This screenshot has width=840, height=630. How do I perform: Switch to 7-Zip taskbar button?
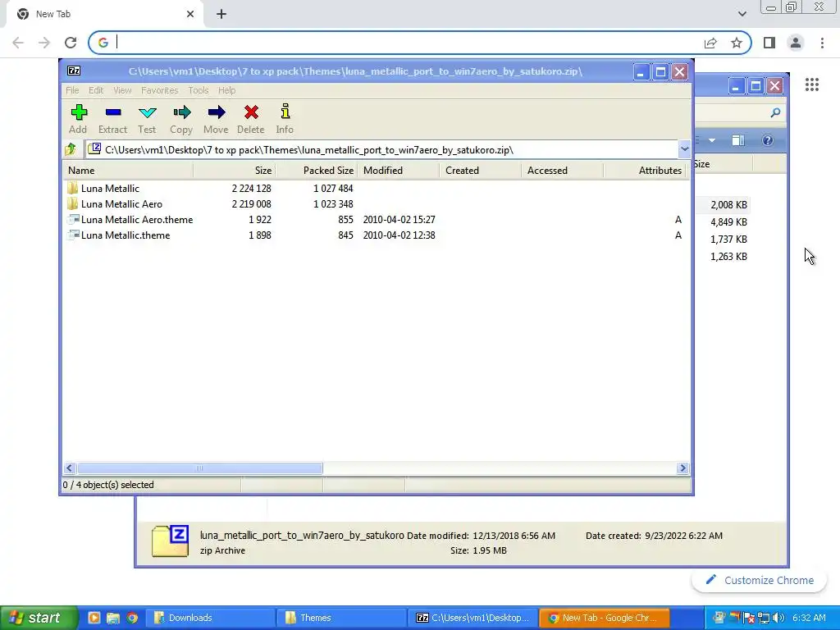point(473,618)
